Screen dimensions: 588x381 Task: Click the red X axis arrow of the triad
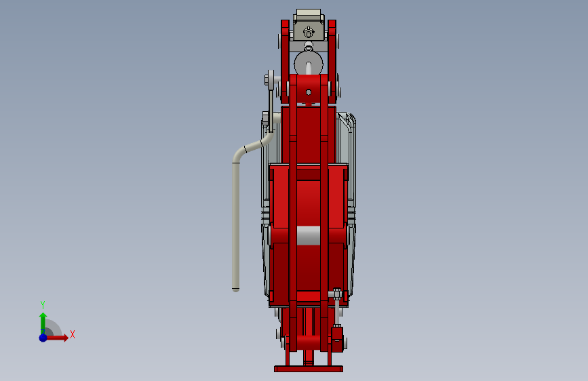57,338
